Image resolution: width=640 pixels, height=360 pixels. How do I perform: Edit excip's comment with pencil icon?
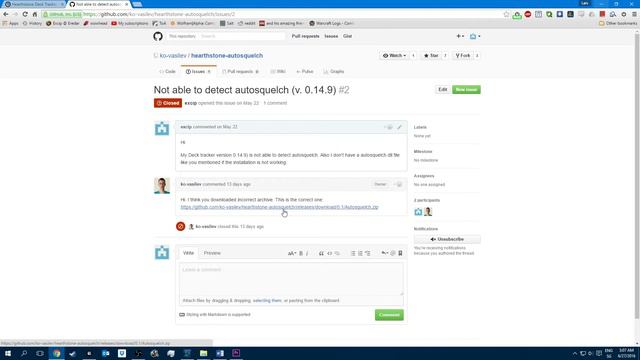[399, 127]
